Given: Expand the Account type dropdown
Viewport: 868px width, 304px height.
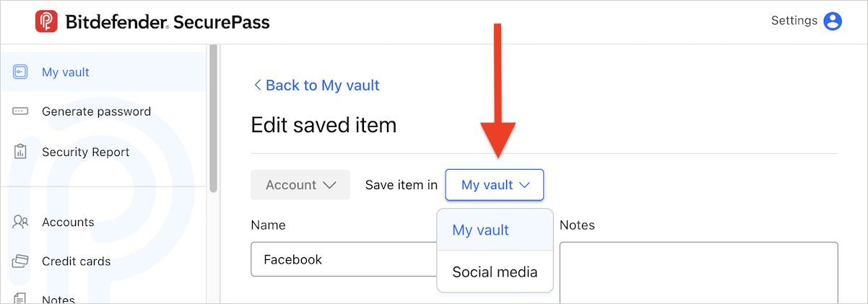Looking at the screenshot, I should pos(300,185).
